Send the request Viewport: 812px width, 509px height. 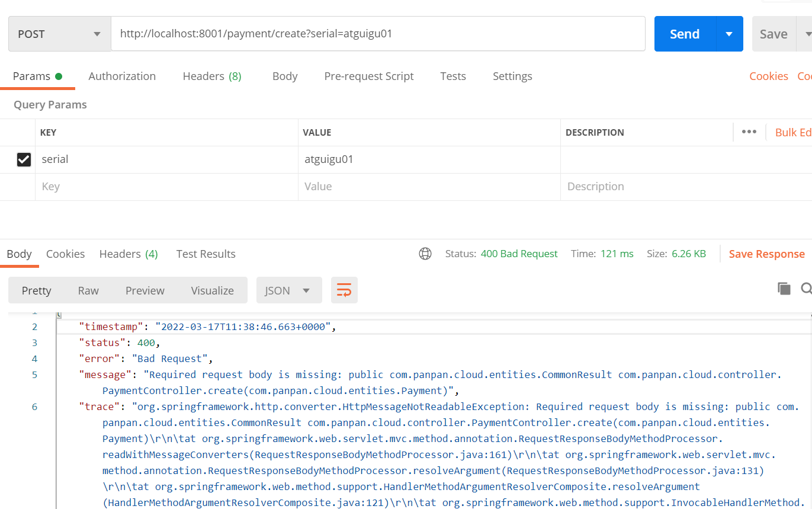685,34
